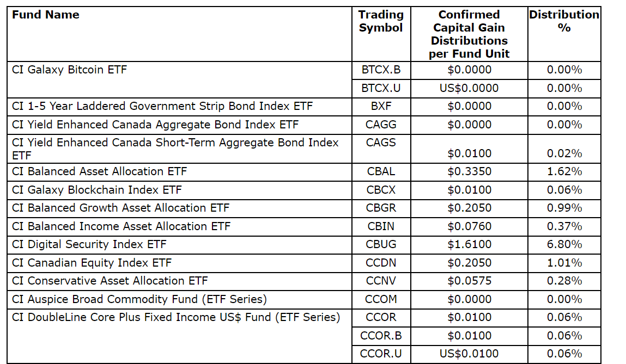Click CI Canadian Equity Index ETF name

(92, 263)
